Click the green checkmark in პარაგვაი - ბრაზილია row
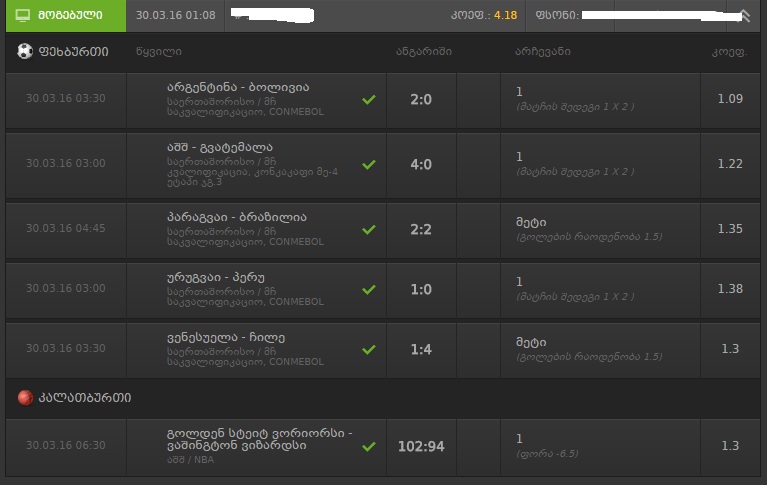The image size is (767, 485). pos(369,230)
